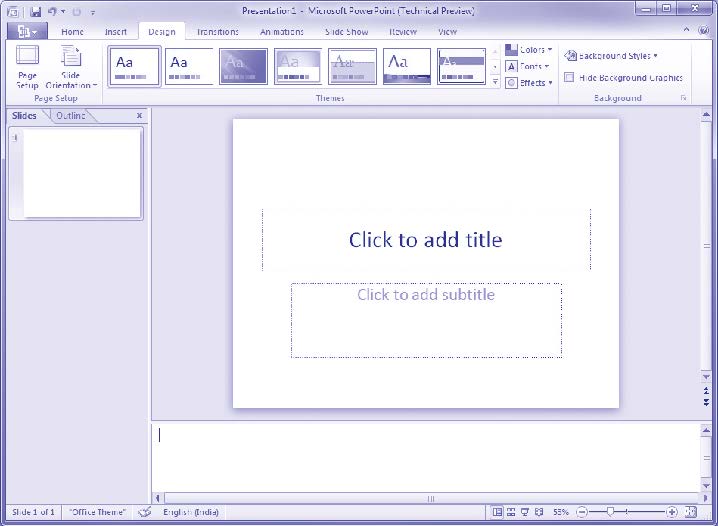Click the 'Click to add subtitle' placeholder
Screen dimensions: 718x526
coord(426,320)
